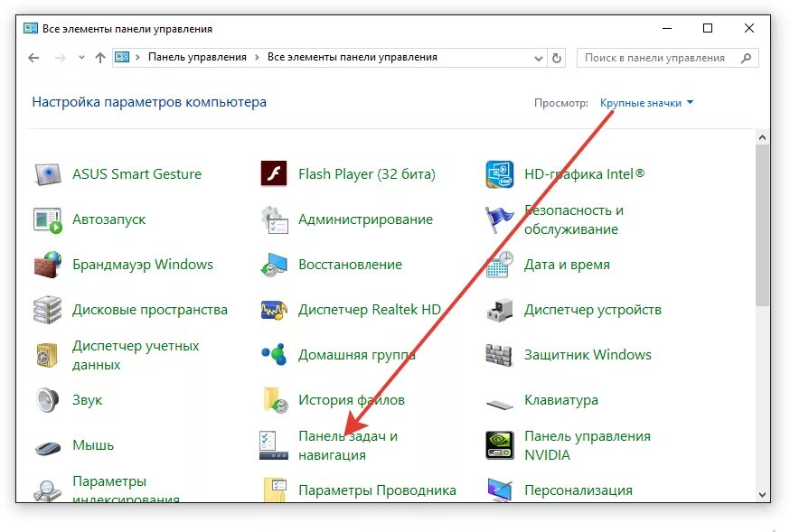
Task: Click the Домашняя группа icon
Action: [x=274, y=354]
